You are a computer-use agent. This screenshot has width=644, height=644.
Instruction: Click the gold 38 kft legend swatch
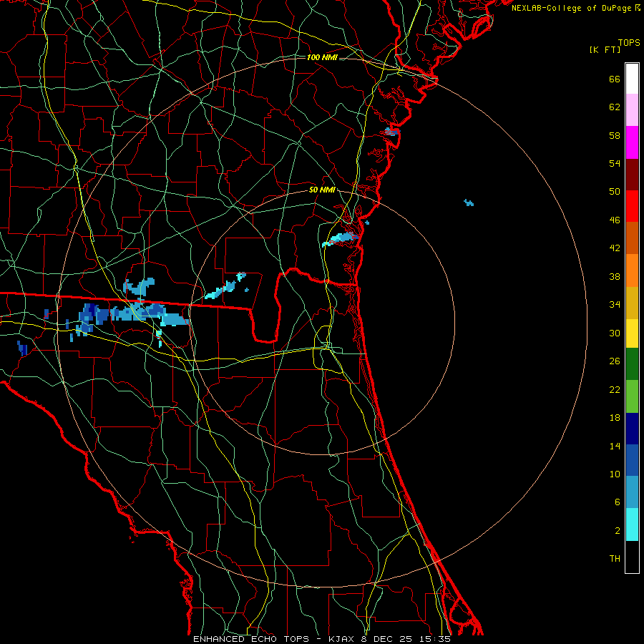coord(632,303)
